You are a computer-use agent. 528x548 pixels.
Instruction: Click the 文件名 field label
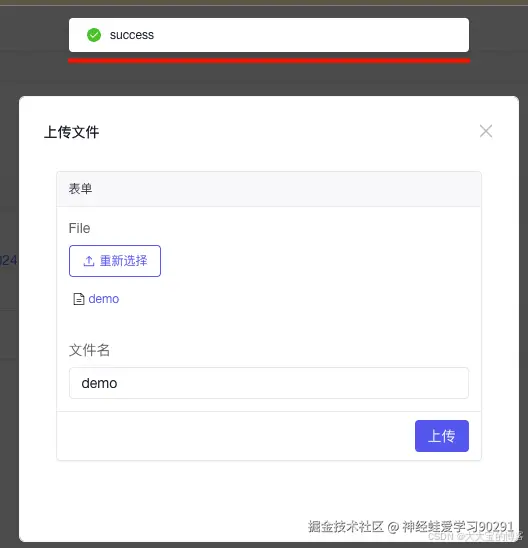(89, 350)
